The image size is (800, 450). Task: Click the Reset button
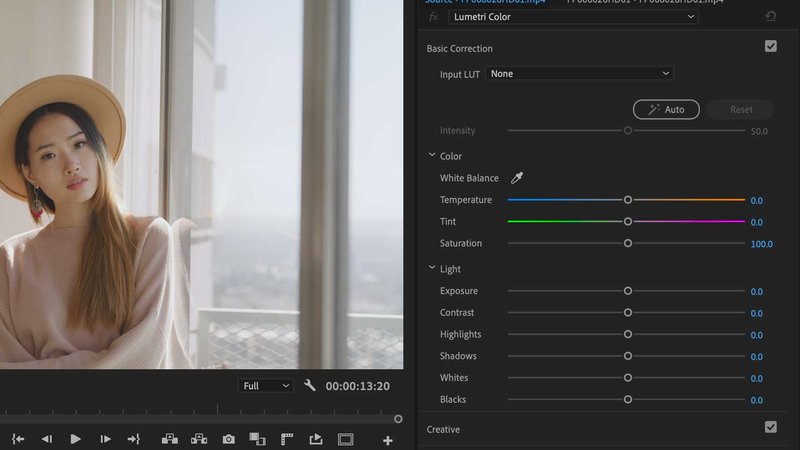pyautogui.click(x=741, y=109)
